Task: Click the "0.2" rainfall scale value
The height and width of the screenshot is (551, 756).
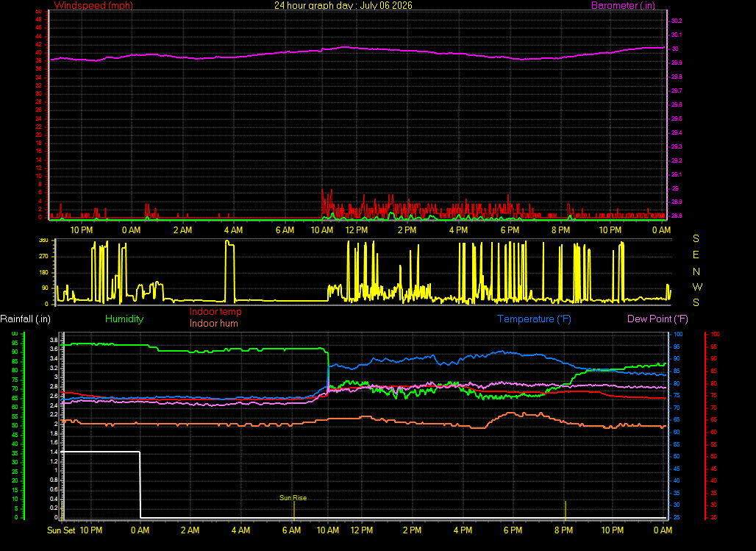Action: tap(54, 508)
